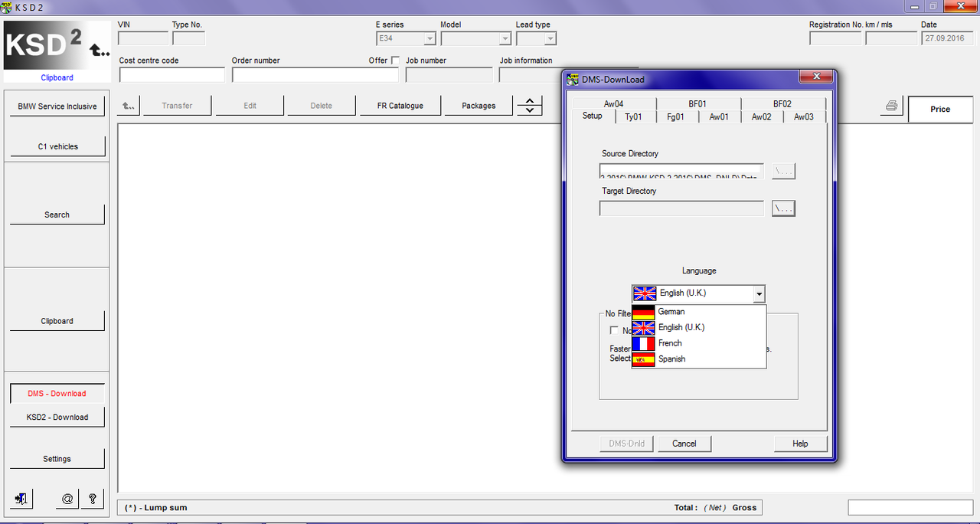980x524 pixels.
Task: Close the DMS-DownLoad dialog
Action: [x=816, y=77]
